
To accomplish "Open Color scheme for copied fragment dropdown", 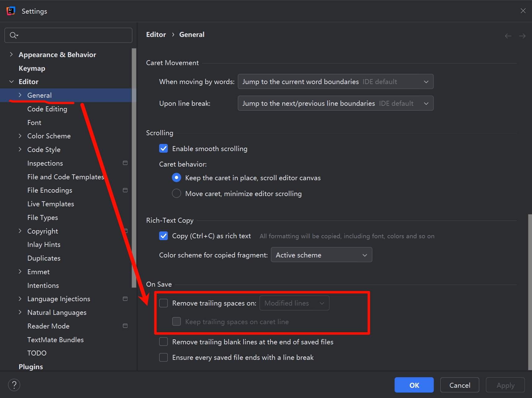I will (x=321, y=255).
